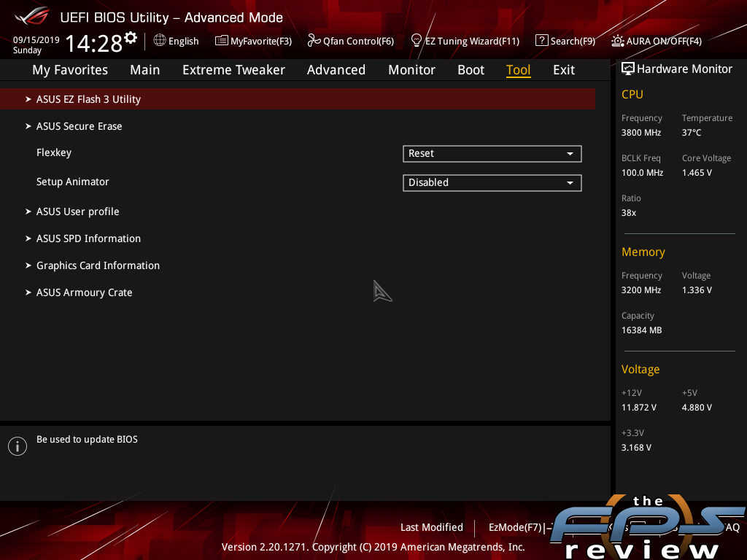Click the ROG logo icon
Screen dimensions: 747x560
point(32,16)
